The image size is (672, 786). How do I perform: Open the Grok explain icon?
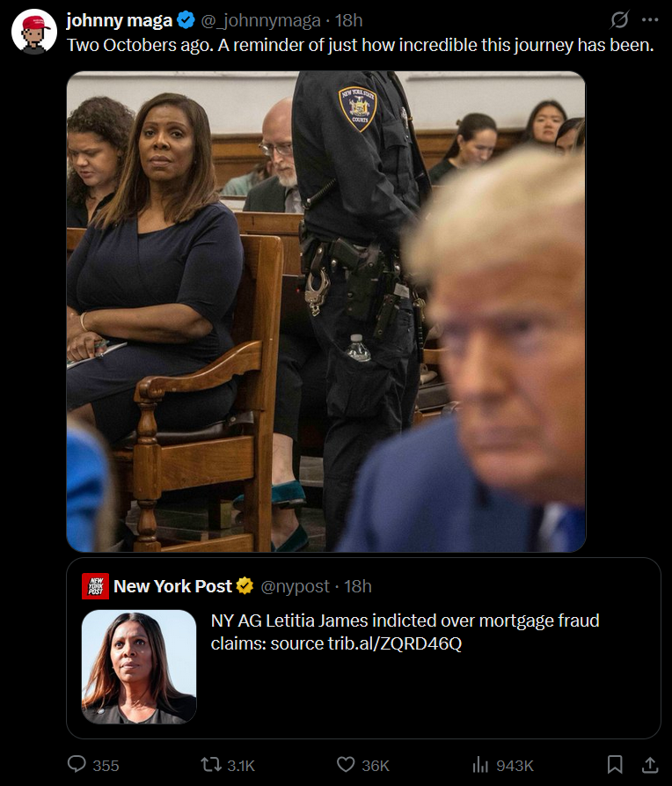(619, 20)
